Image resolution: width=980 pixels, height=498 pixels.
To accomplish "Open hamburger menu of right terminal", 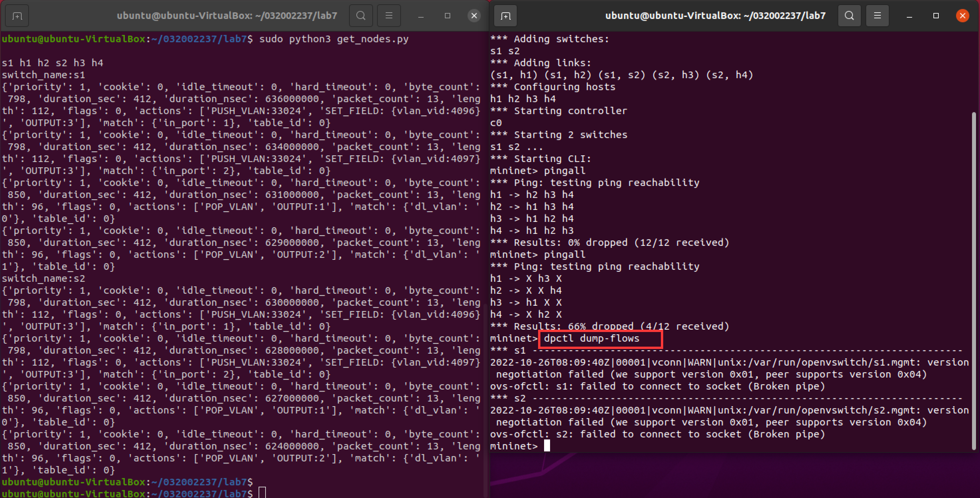I will tap(877, 16).
